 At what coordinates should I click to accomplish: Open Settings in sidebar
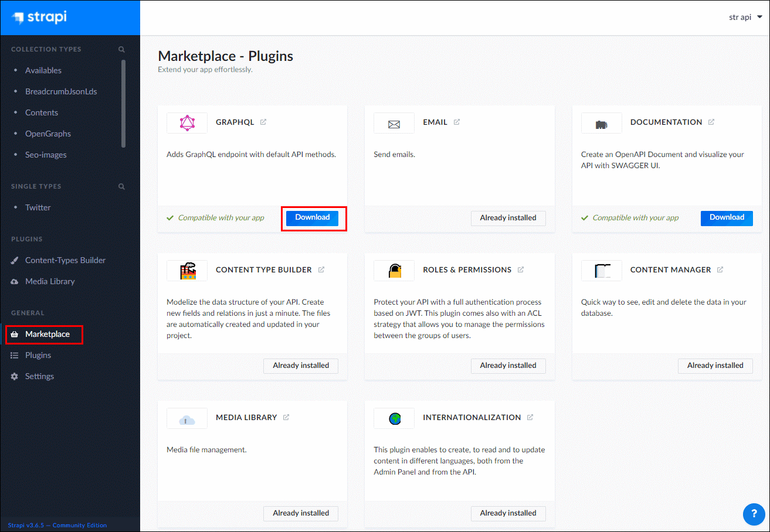pyautogui.click(x=39, y=376)
